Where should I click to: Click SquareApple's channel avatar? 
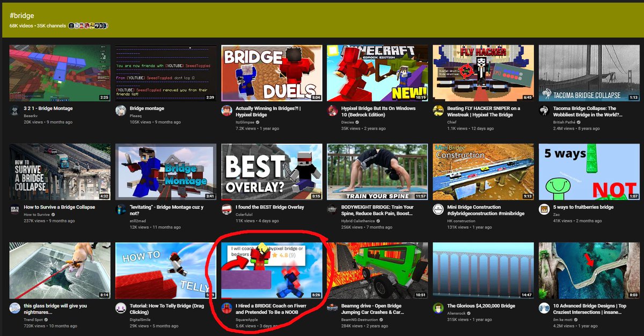point(228,307)
